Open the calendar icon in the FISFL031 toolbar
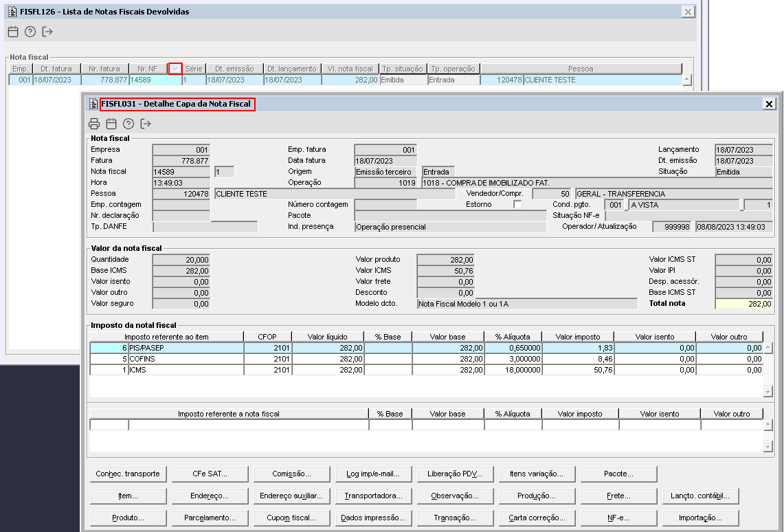The width and height of the screenshot is (784, 532). click(x=111, y=124)
